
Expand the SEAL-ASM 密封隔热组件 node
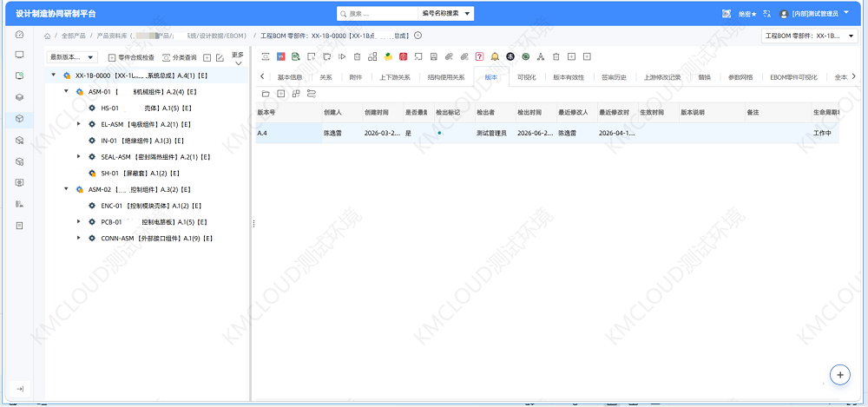(x=79, y=157)
